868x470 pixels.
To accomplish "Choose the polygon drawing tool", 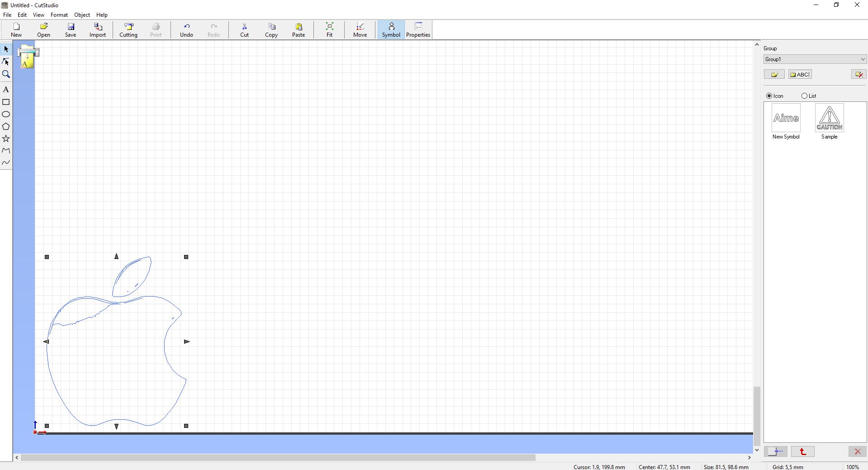I will pos(6,126).
